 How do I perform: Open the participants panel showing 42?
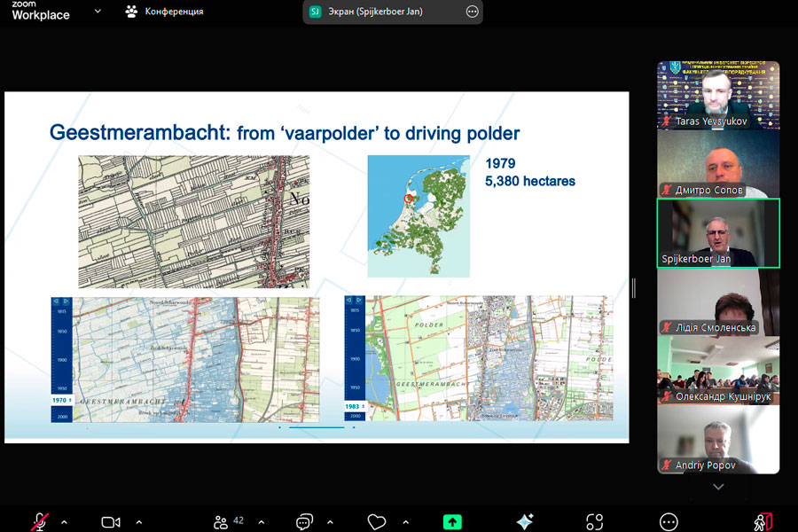click(228, 522)
